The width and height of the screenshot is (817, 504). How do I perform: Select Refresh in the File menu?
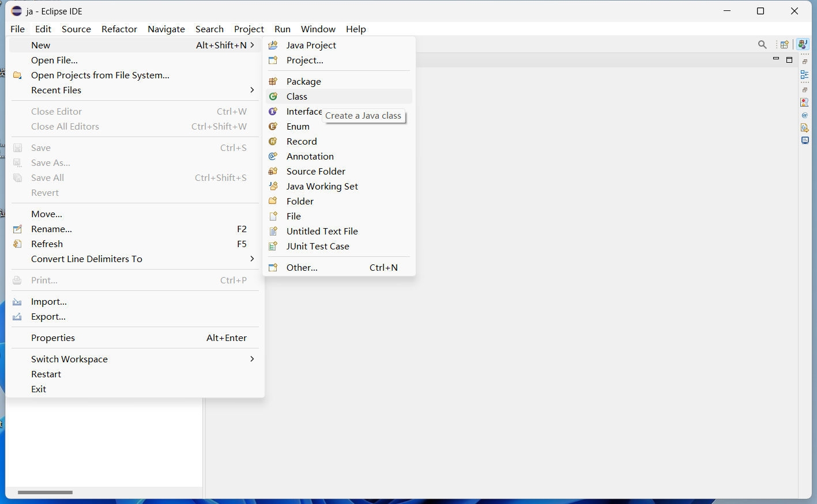click(x=134, y=244)
